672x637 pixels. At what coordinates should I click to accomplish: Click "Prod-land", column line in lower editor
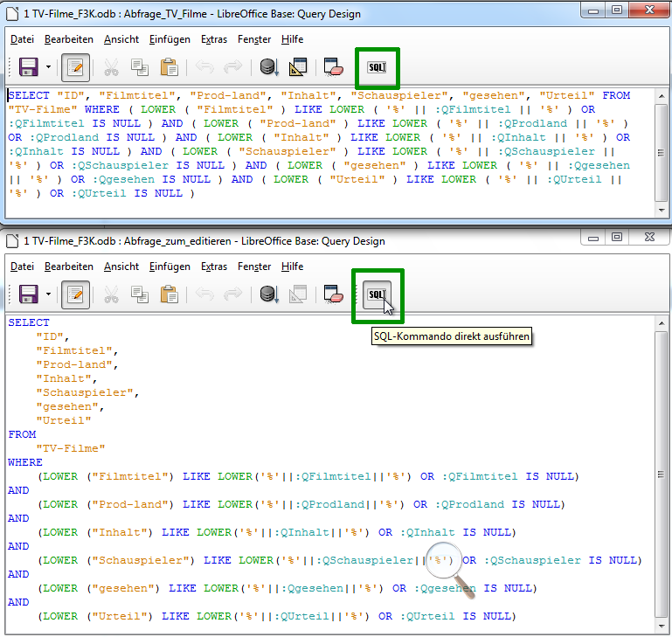click(77, 364)
